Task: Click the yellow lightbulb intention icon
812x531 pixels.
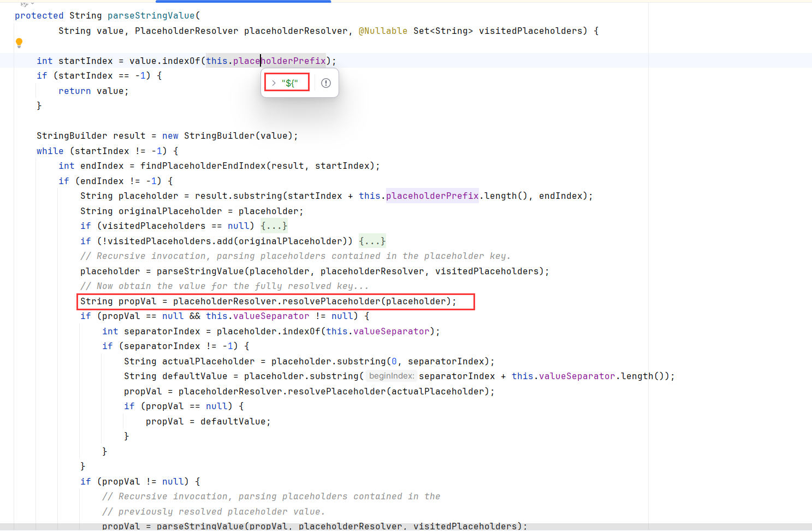Action: tap(19, 43)
